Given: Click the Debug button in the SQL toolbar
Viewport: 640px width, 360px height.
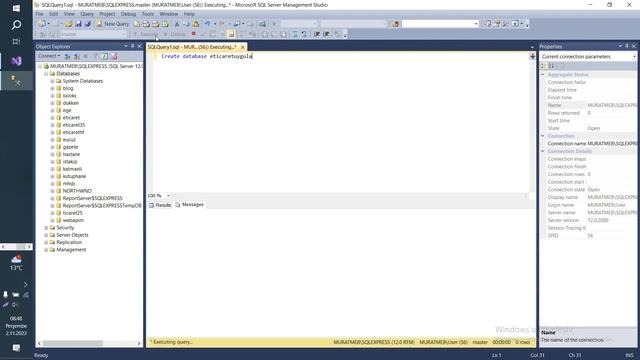Looking at the screenshot, I should click(x=175, y=34).
